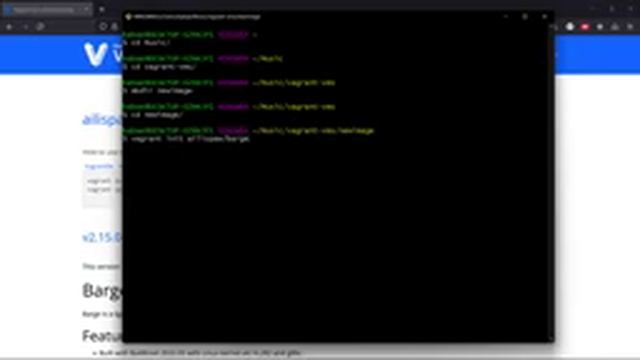The width and height of the screenshot is (640, 360).
Task: Minimize the terminal window
Action: click(x=506, y=17)
